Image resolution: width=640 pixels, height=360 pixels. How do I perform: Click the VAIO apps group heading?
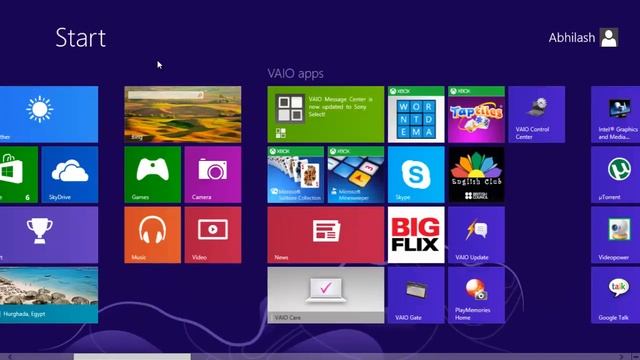(x=296, y=74)
